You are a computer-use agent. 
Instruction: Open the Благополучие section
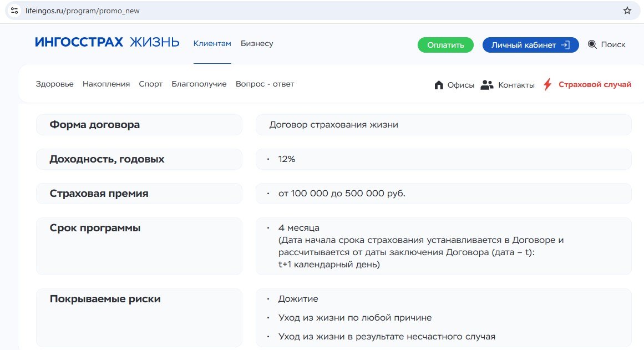click(x=199, y=84)
